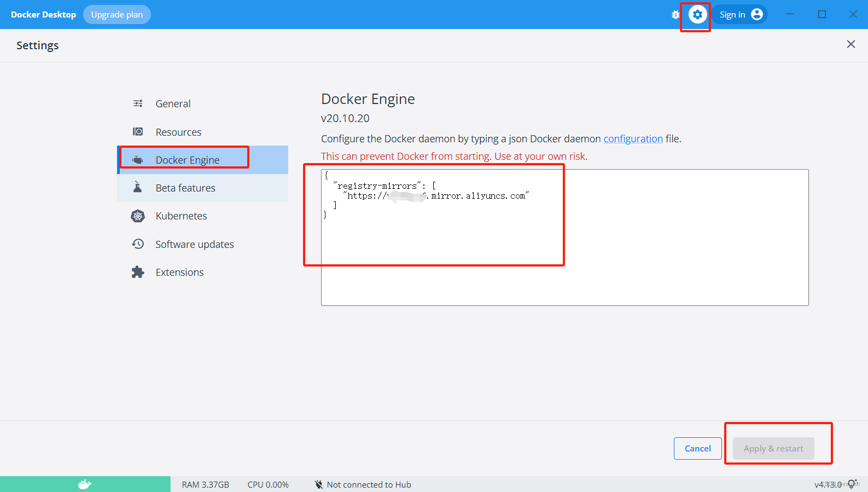Viewport: 868px width, 492px height.
Task: Click the Docker Engine heading text
Action: 368,99
